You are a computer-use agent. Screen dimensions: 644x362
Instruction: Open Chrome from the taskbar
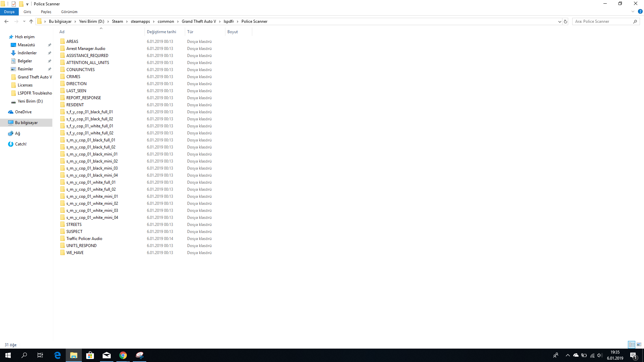123,355
